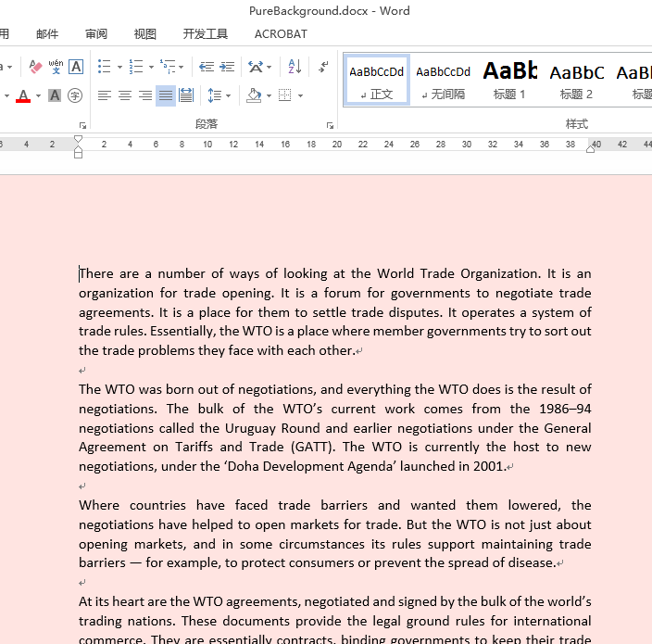Switch to the 审阅 tab
The height and width of the screenshot is (644, 652).
pos(96,33)
